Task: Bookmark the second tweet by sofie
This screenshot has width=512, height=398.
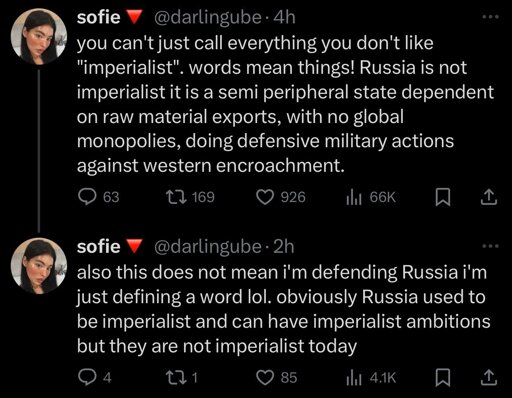Action: click(x=443, y=378)
